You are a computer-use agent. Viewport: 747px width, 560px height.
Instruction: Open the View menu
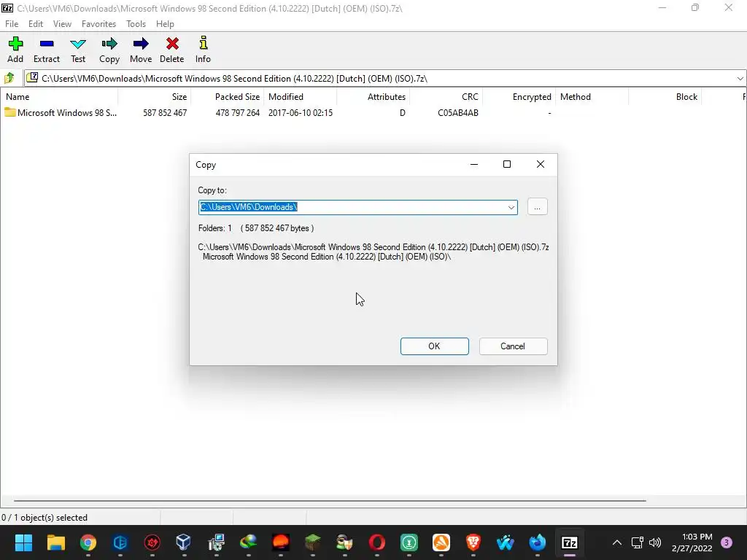(62, 24)
